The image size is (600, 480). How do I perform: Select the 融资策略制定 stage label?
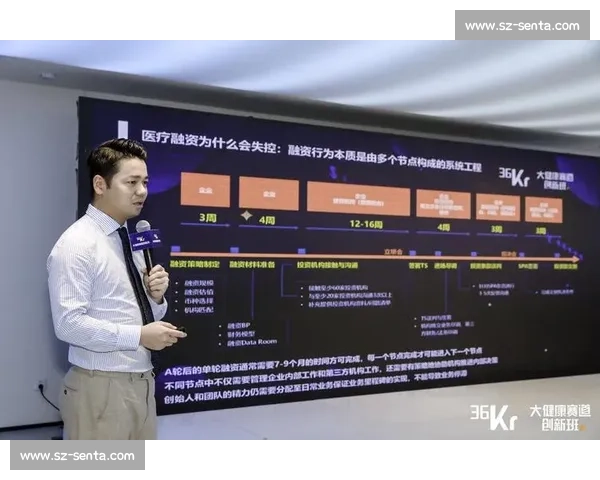point(195,264)
